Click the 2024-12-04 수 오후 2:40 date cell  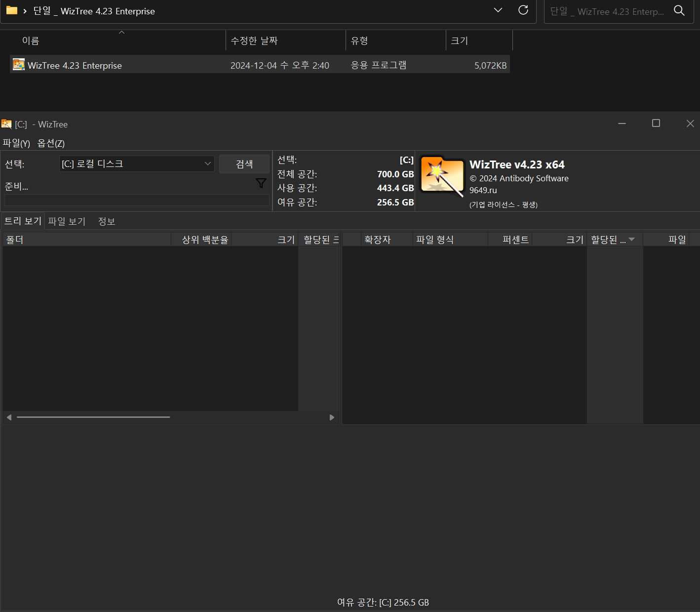click(280, 65)
